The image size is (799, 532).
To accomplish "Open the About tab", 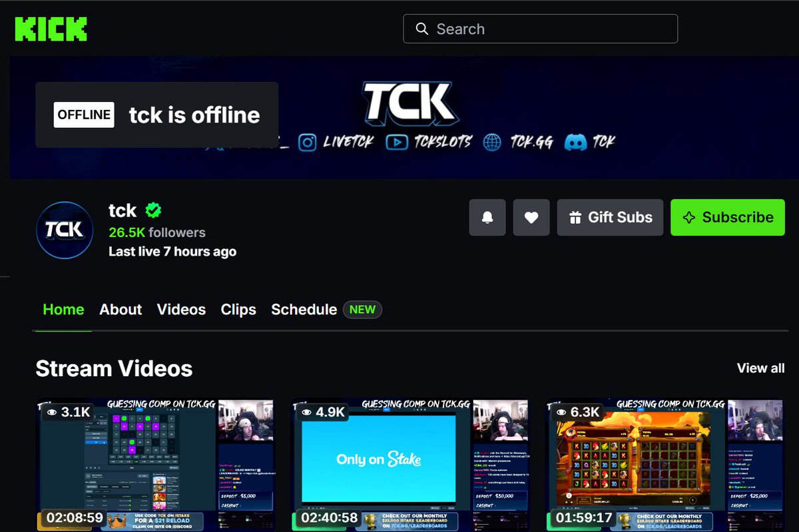I will point(121,310).
